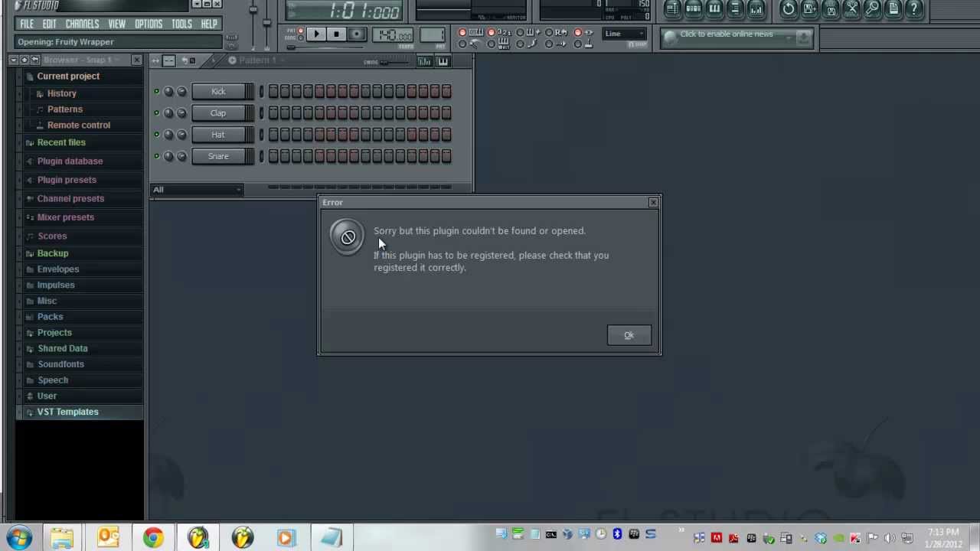Click Ok in the Error dialog
This screenshot has height=551, width=980.
point(629,335)
